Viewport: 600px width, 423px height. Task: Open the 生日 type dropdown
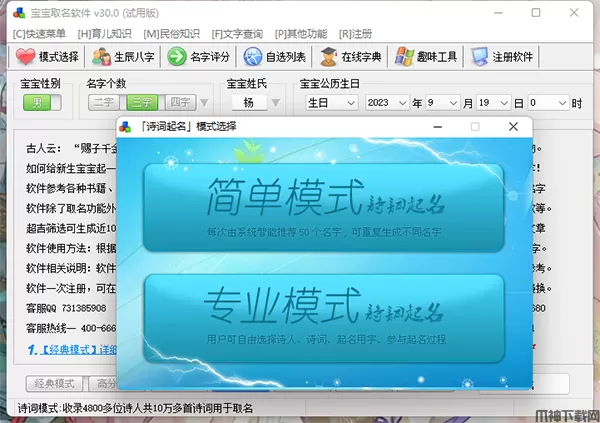pos(332,103)
